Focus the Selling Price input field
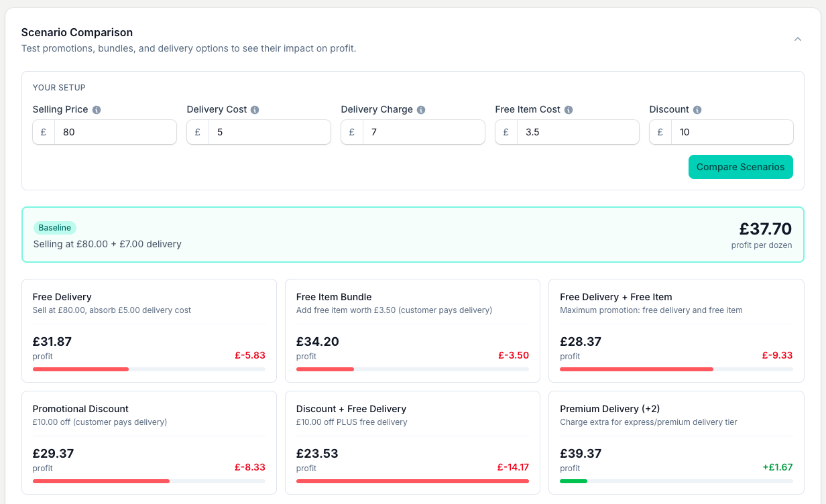The width and height of the screenshot is (826, 504). (x=115, y=132)
